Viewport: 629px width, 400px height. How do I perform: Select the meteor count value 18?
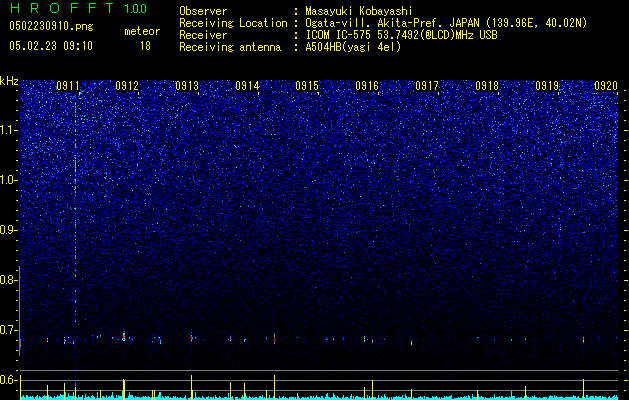click(145, 46)
